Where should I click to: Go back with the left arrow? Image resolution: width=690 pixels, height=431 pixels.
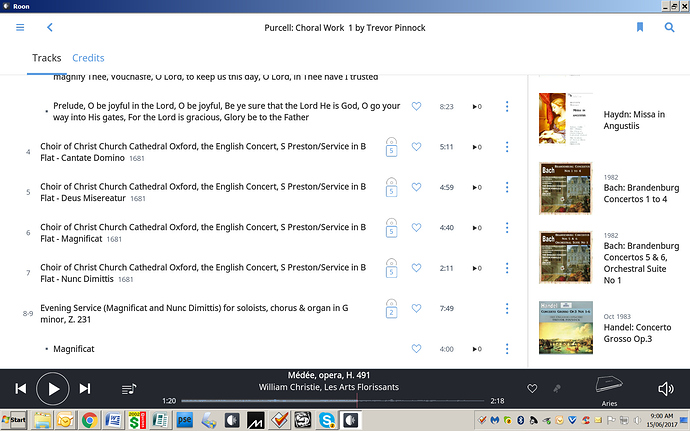tap(50, 27)
